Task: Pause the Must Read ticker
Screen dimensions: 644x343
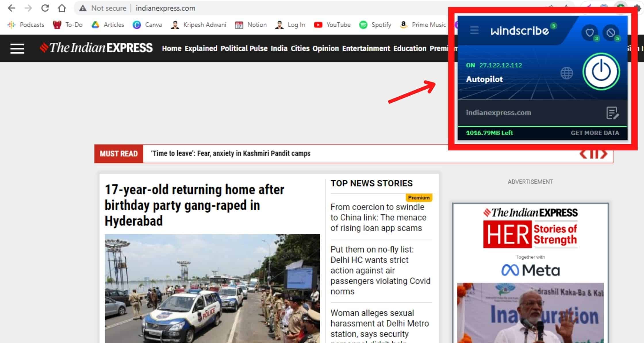Action: pyautogui.click(x=594, y=154)
